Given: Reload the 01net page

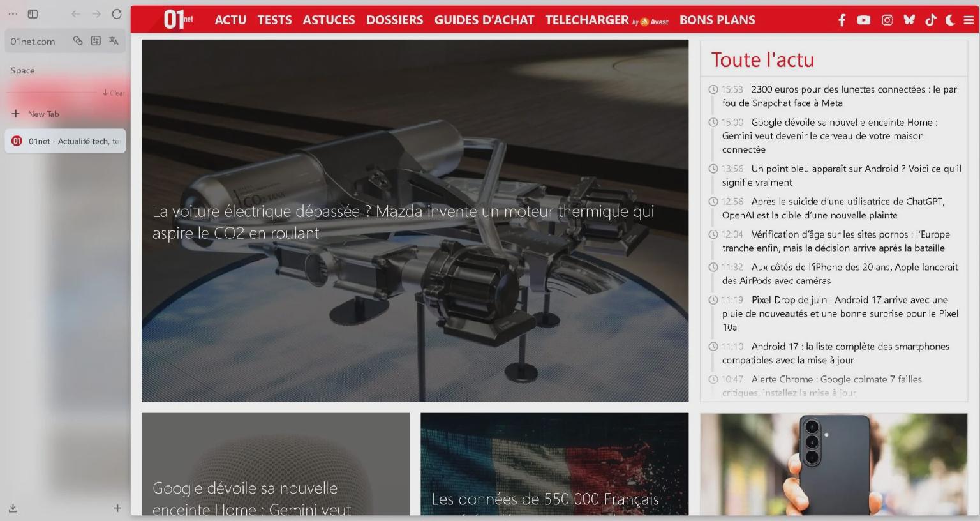Looking at the screenshot, I should coord(117,14).
